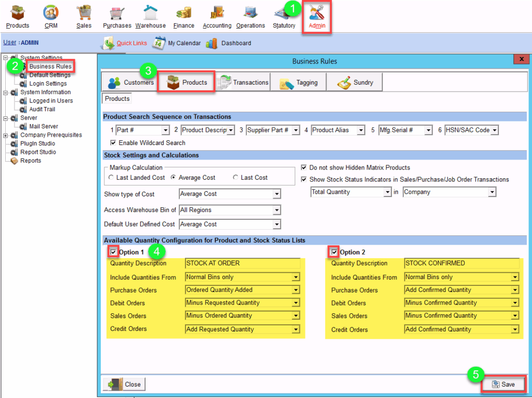This screenshot has height=398, width=532.
Task: Click the Sales cart icon
Action: click(x=84, y=12)
